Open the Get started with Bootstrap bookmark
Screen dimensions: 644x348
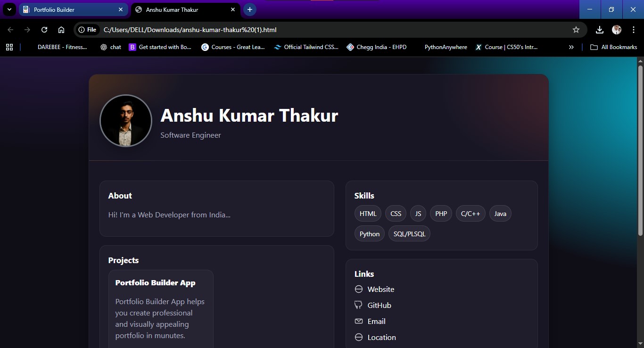coord(160,47)
